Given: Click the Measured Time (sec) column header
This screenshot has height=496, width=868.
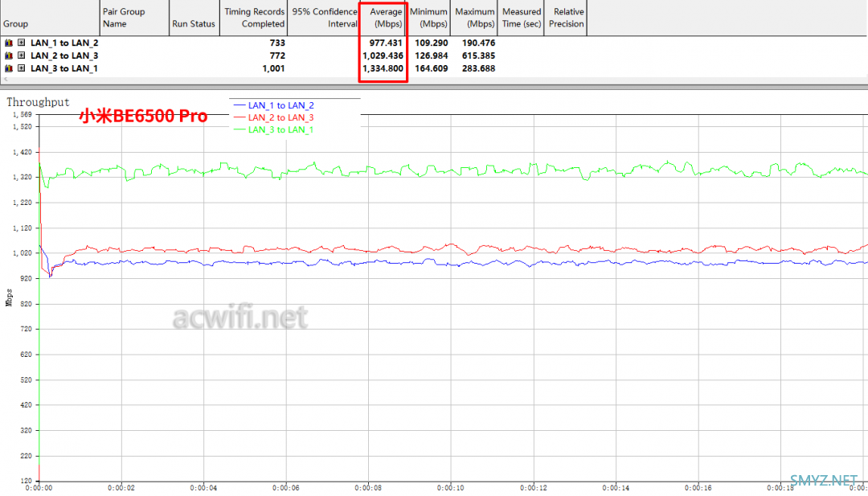Looking at the screenshot, I should click(521, 18).
